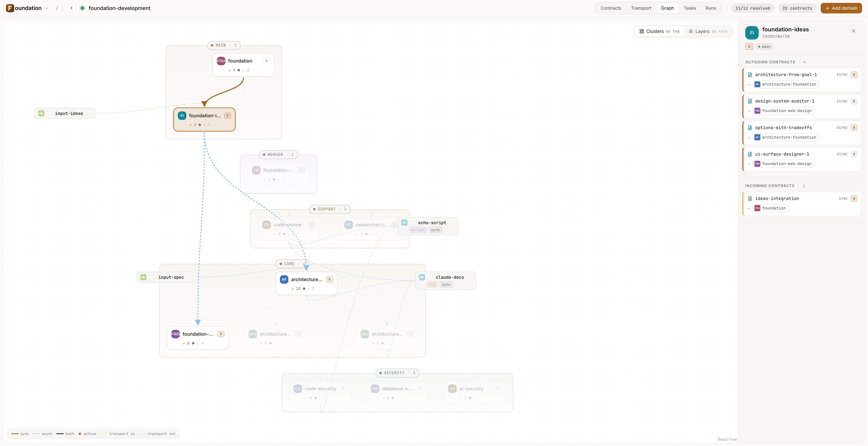Viewport: 868px width, 446px height.
Task: Click foundation-web-design chip under design-system-auditor-1
Action: pos(783,111)
